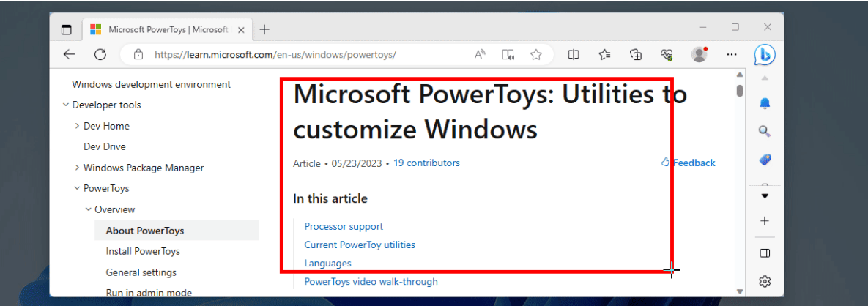
Task: Launch the Bing Copilot sidebar button
Action: [765, 54]
